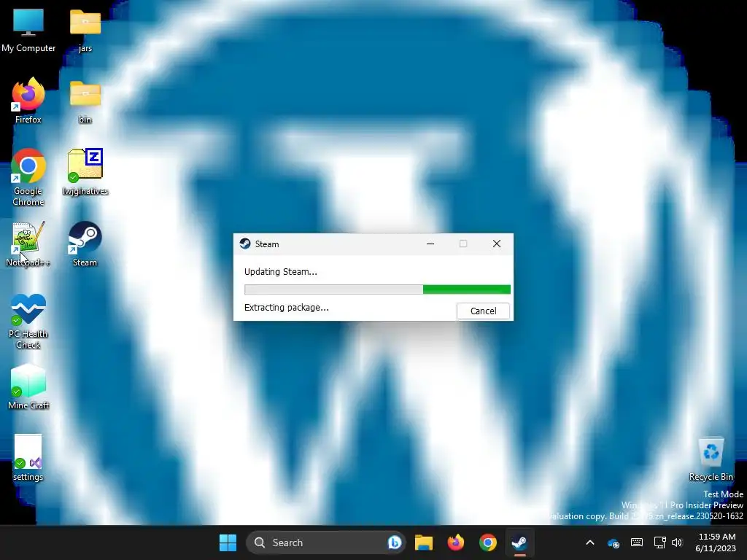
Task: Select the jars folder on desktop
Action: pyautogui.click(x=85, y=30)
